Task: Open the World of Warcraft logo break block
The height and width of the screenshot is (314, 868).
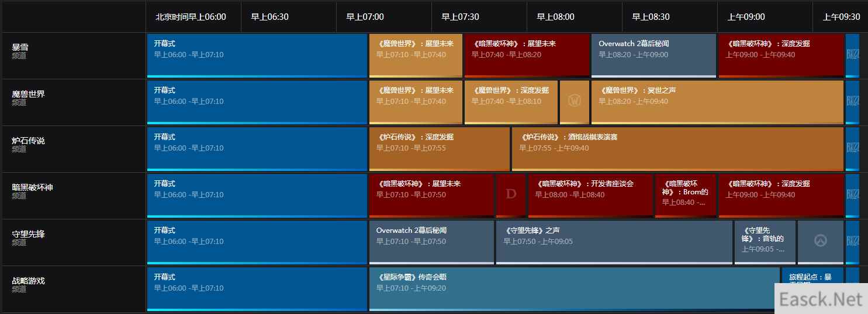Action: (575, 102)
